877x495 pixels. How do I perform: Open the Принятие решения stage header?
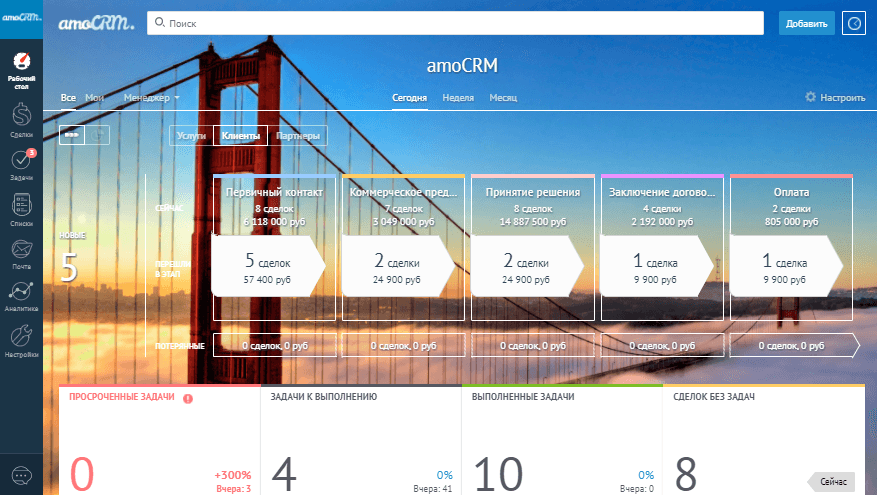click(532, 192)
